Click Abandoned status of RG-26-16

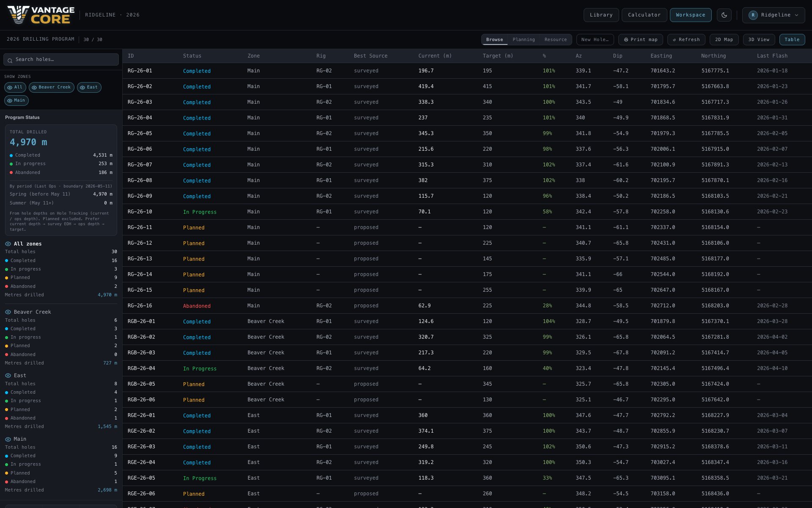[x=197, y=306]
